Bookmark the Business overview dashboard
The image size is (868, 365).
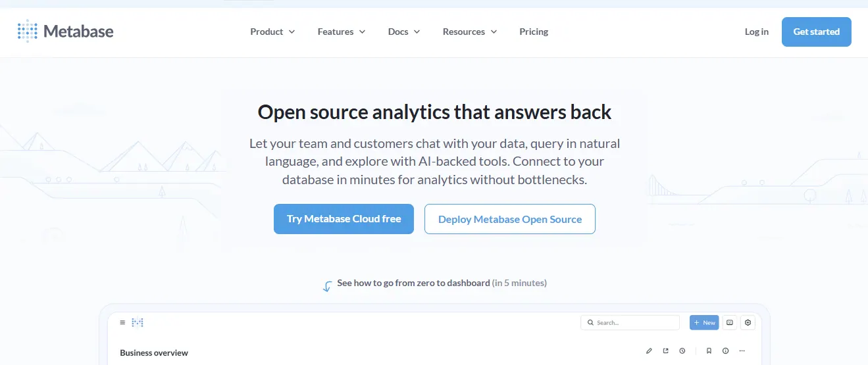(x=709, y=351)
